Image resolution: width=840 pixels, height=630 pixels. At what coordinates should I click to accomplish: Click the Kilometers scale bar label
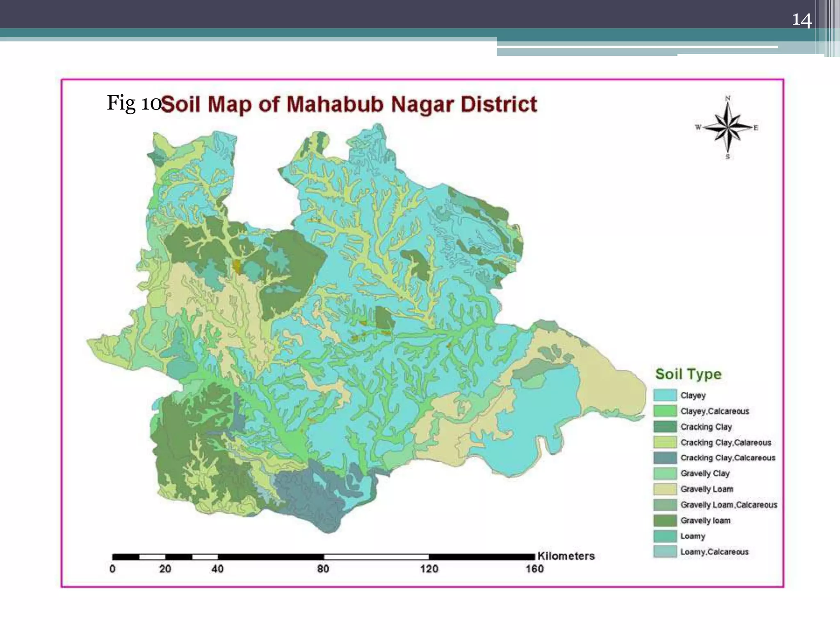(566, 556)
